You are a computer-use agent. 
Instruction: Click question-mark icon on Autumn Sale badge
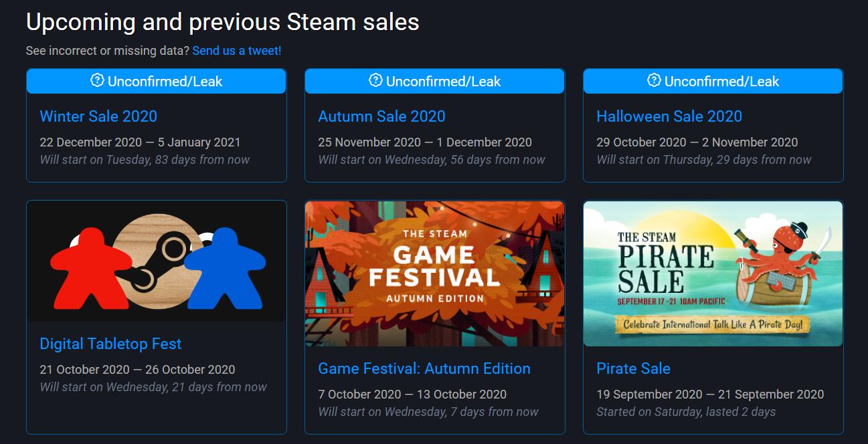pyautogui.click(x=376, y=81)
